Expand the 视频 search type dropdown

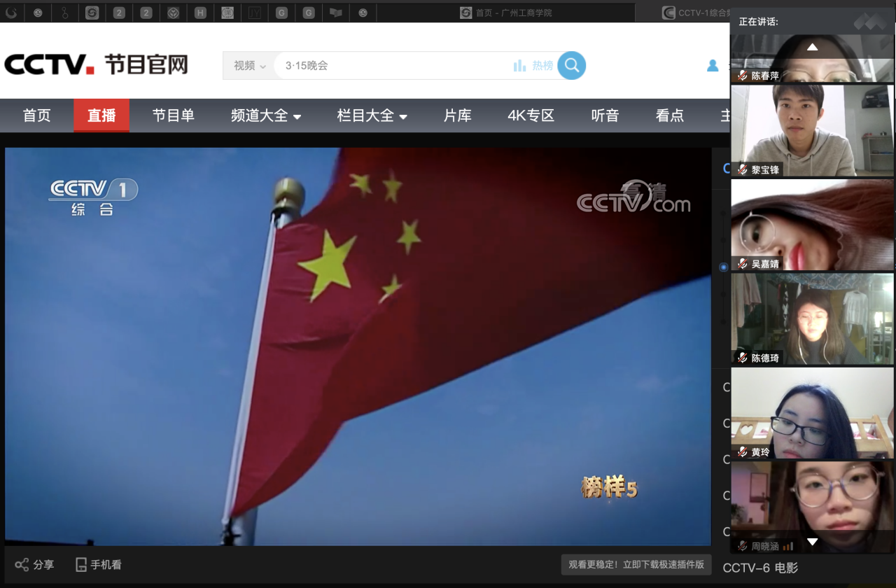click(x=249, y=66)
